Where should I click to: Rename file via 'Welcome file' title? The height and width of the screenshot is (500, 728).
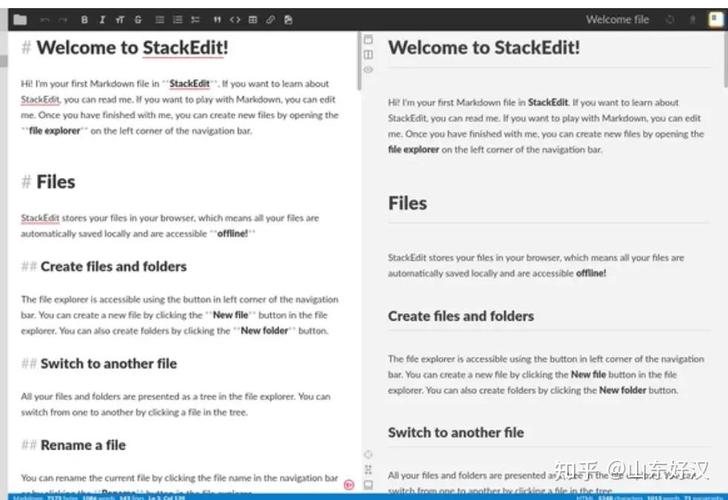(x=617, y=19)
